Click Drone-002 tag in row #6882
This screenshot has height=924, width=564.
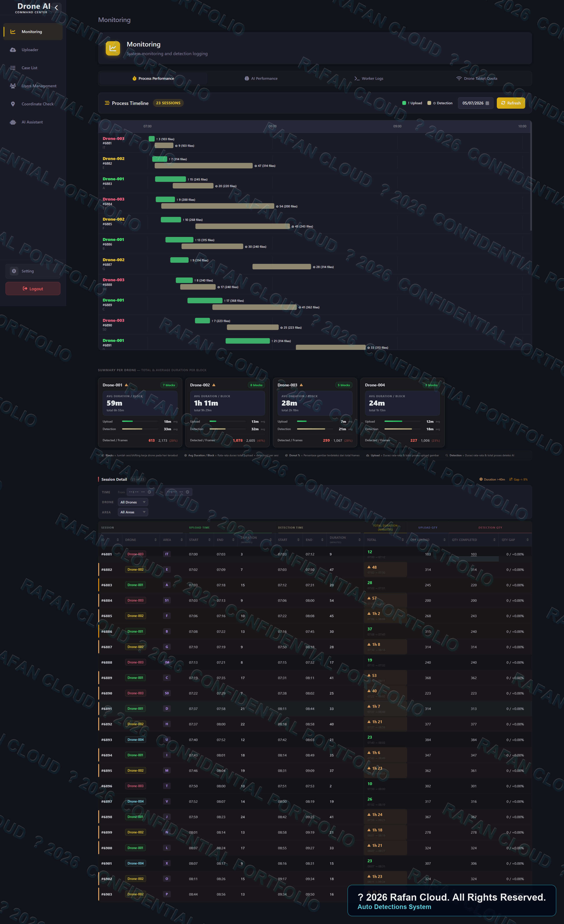coord(135,570)
